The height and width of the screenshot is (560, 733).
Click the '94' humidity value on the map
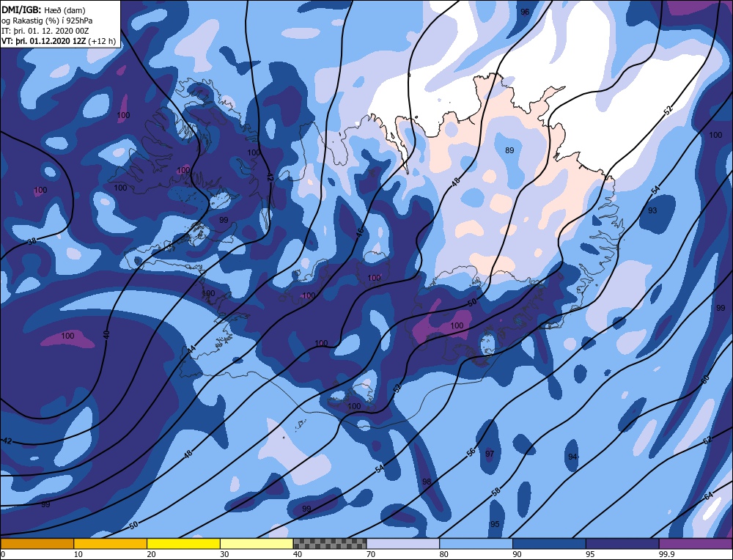coord(572,457)
